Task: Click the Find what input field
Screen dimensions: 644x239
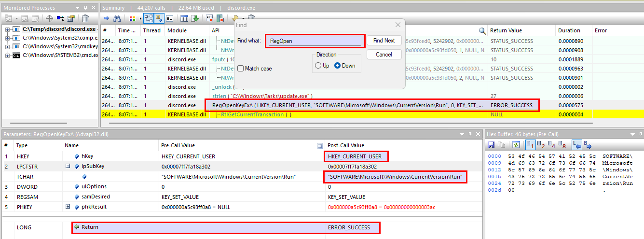Action: (x=315, y=41)
